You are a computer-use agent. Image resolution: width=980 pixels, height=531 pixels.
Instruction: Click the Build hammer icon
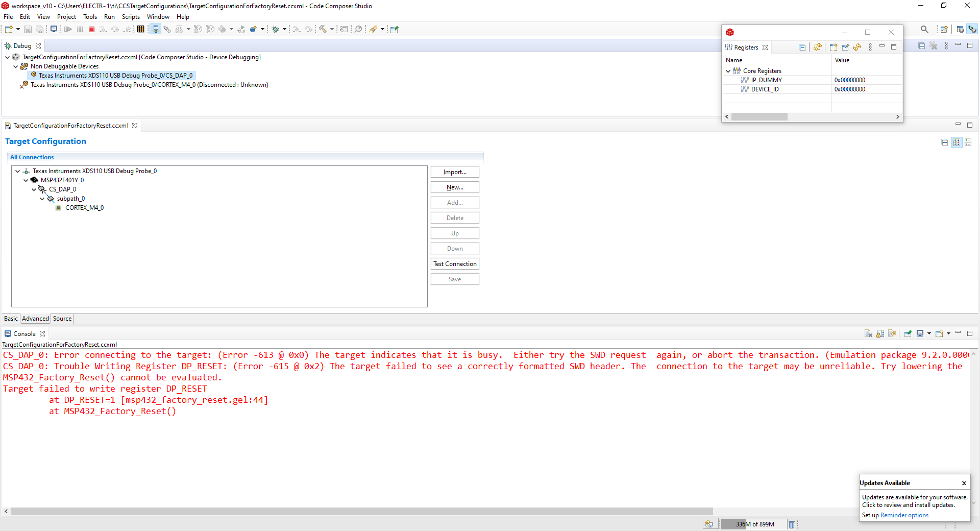(323, 30)
